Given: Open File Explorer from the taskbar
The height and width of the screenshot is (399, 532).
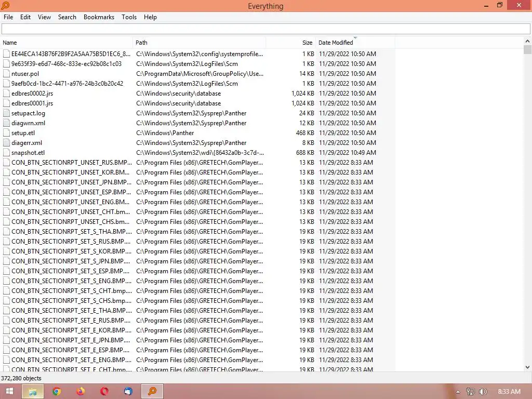Looking at the screenshot, I should pos(33,391).
